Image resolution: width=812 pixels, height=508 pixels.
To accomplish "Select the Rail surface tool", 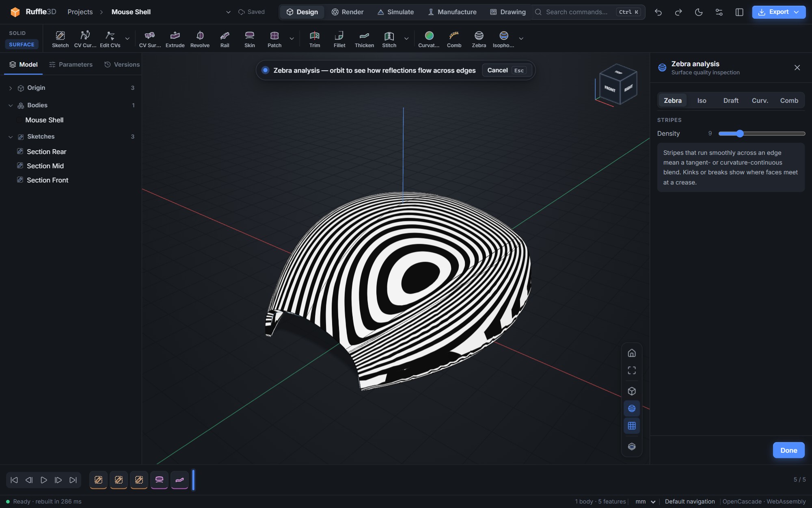I will pyautogui.click(x=225, y=39).
